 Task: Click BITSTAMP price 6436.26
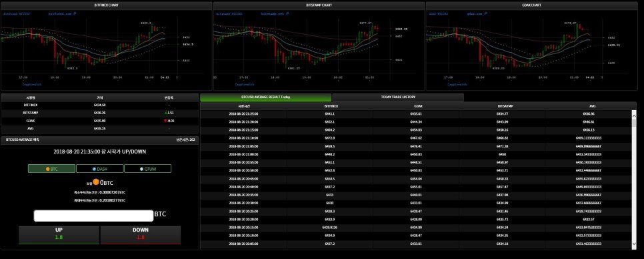tap(100, 113)
